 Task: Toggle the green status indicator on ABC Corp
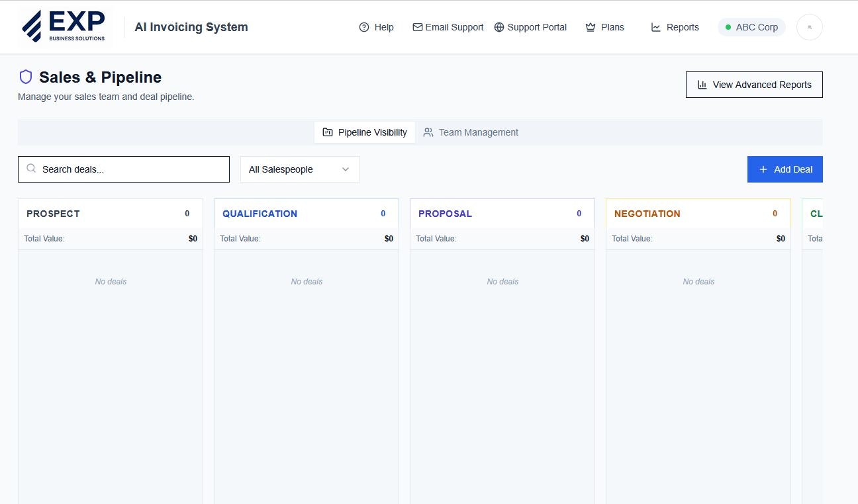[x=728, y=27]
